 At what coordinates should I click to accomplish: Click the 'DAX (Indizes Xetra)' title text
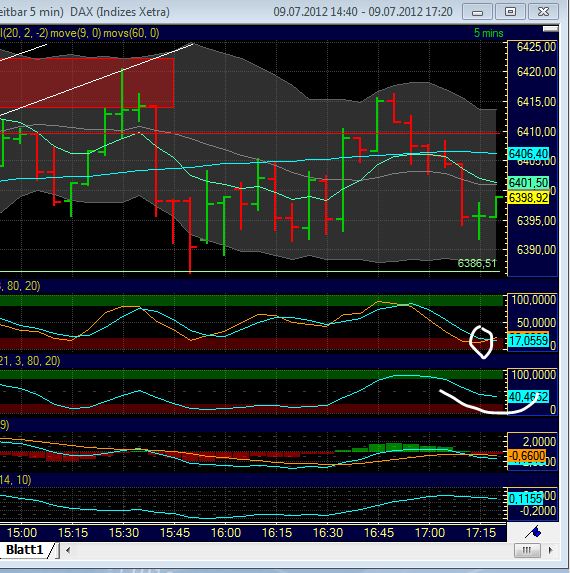pyautogui.click(x=120, y=12)
